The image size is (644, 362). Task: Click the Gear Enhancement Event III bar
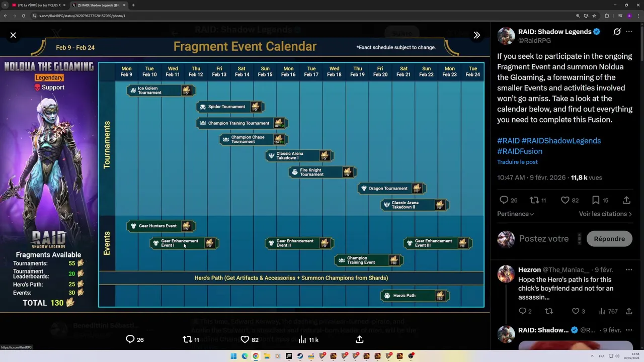(x=438, y=243)
